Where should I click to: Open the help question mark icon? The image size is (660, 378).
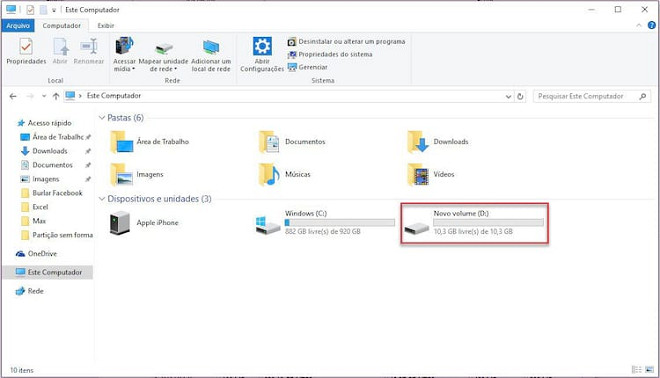(651, 26)
